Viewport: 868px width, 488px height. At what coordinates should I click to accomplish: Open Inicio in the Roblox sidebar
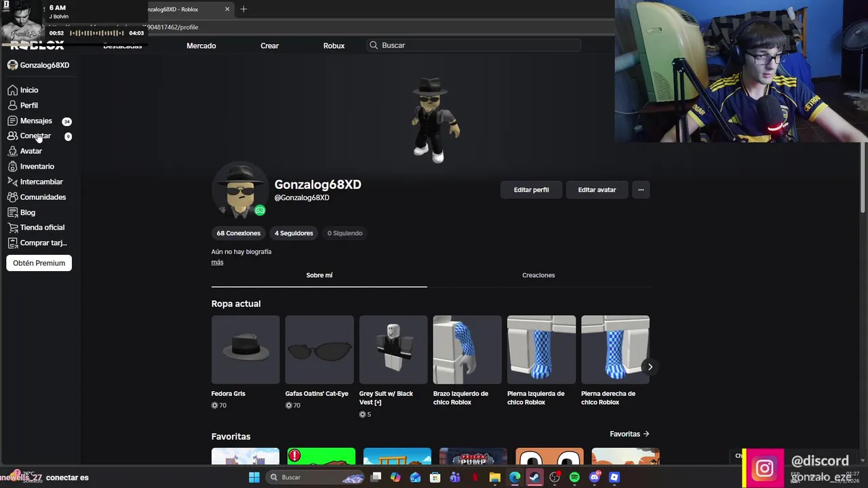tap(28, 90)
